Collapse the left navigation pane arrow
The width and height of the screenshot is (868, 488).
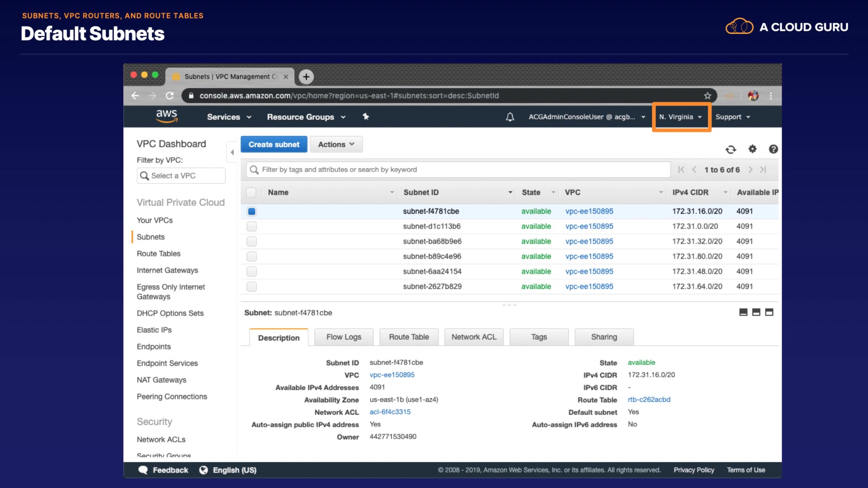point(232,152)
